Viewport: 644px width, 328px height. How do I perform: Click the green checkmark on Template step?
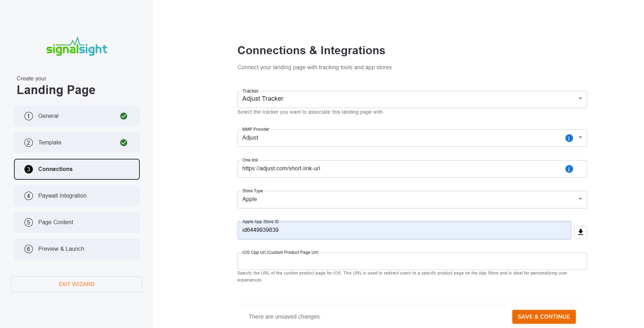(x=124, y=143)
